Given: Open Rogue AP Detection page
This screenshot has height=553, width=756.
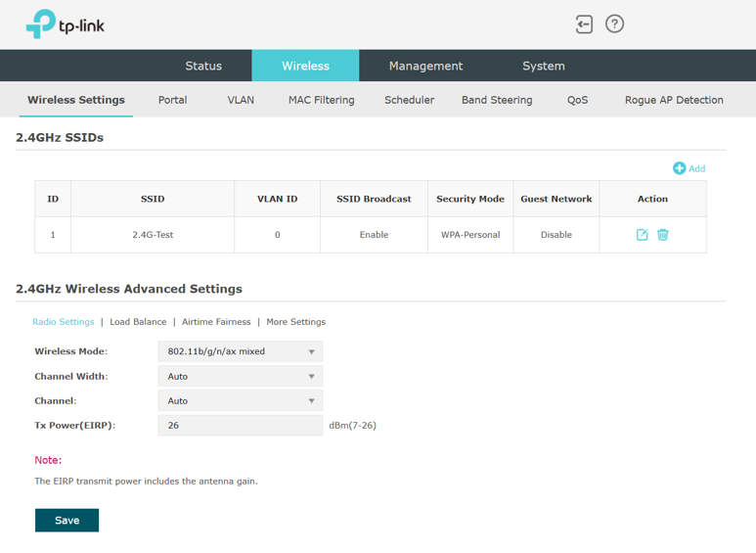Looking at the screenshot, I should pyautogui.click(x=674, y=100).
